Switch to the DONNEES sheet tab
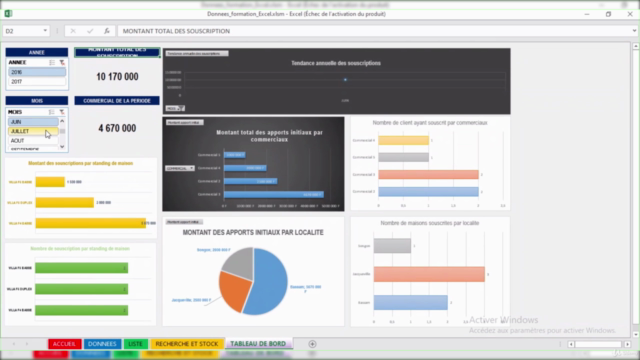Image resolution: width=640 pixels, height=360 pixels. click(x=102, y=344)
